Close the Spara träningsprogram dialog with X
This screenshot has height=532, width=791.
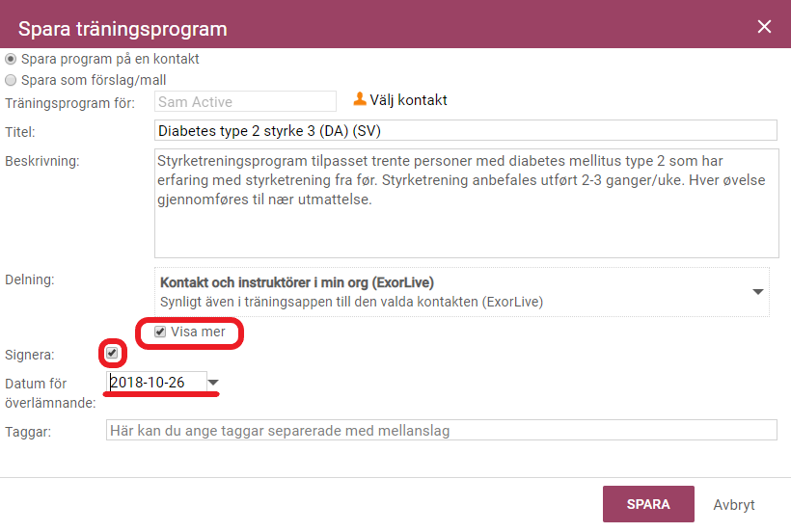[x=764, y=27]
